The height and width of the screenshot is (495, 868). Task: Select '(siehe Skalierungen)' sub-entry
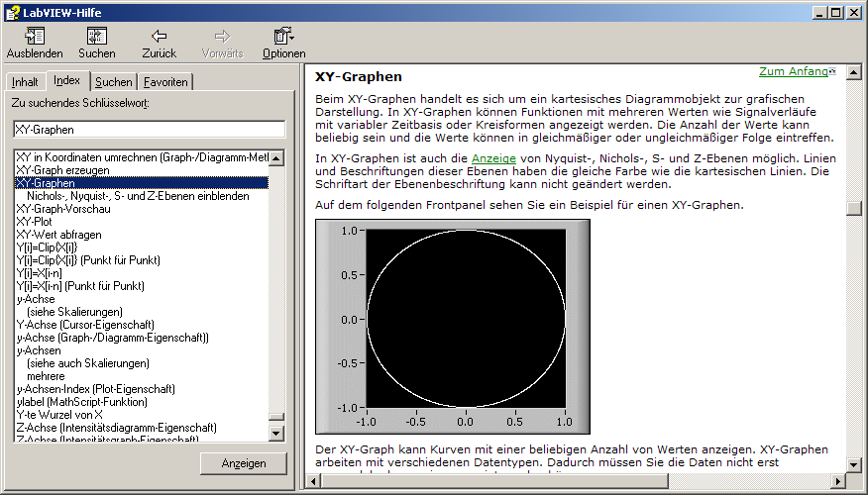pyautogui.click(x=142, y=312)
